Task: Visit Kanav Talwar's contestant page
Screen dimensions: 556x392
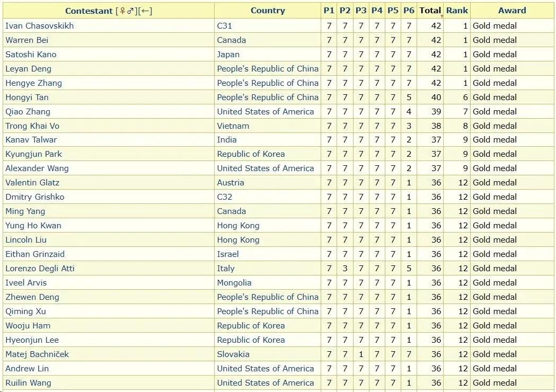Action: (x=31, y=140)
